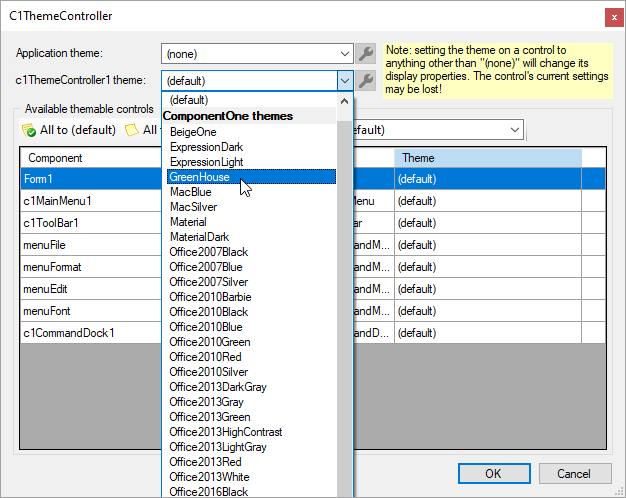626x498 pixels.
Task: Select GreenHouse theme from the list
Action: [x=200, y=177]
